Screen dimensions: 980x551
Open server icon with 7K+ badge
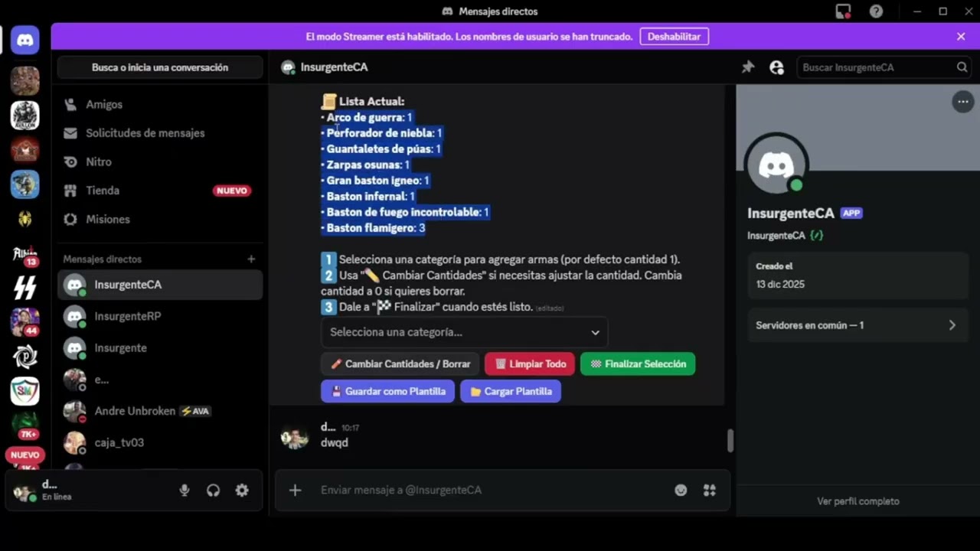click(x=25, y=425)
